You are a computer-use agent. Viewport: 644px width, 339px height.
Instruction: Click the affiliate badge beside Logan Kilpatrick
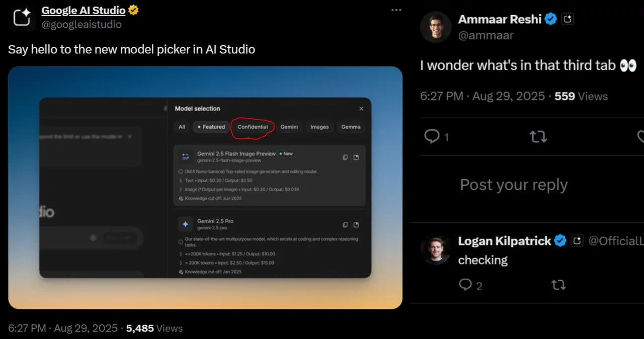(x=577, y=241)
